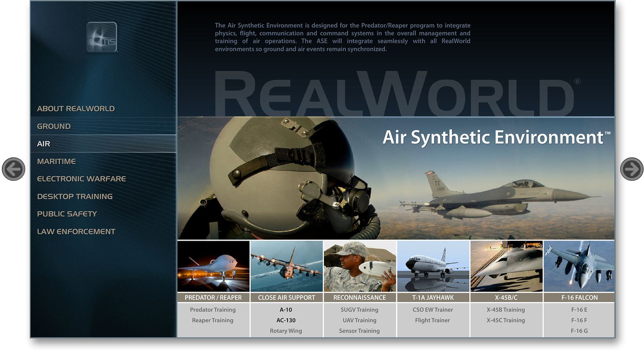Open About RealWorld menu item
The width and height of the screenshot is (644, 351).
click(x=76, y=109)
